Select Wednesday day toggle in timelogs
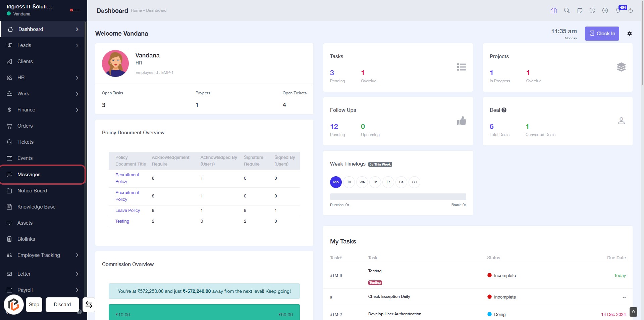 click(362, 182)
